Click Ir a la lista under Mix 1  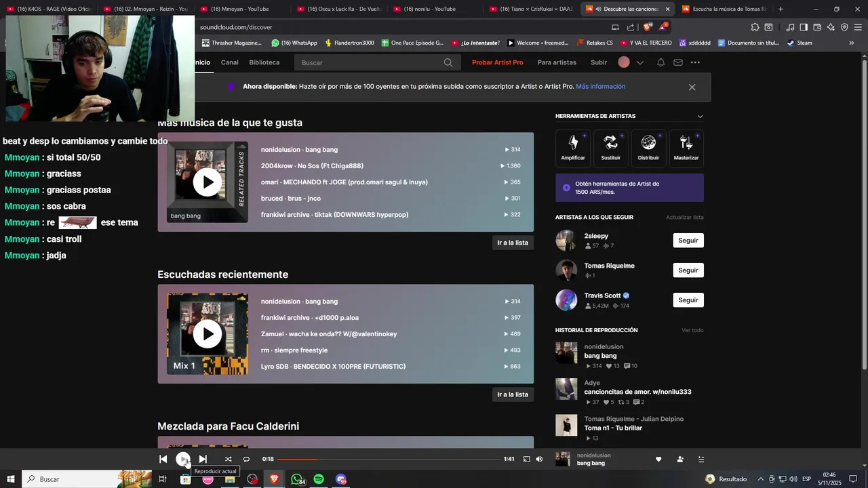(x=513, y=394)
